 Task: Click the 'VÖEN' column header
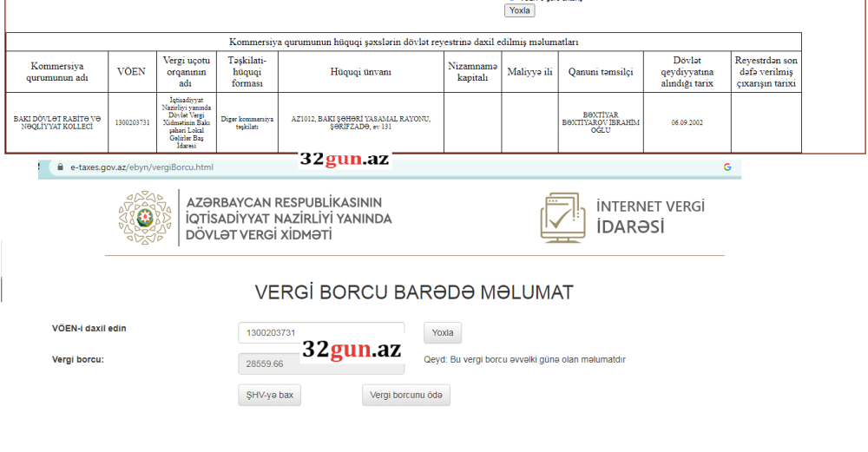132,72
